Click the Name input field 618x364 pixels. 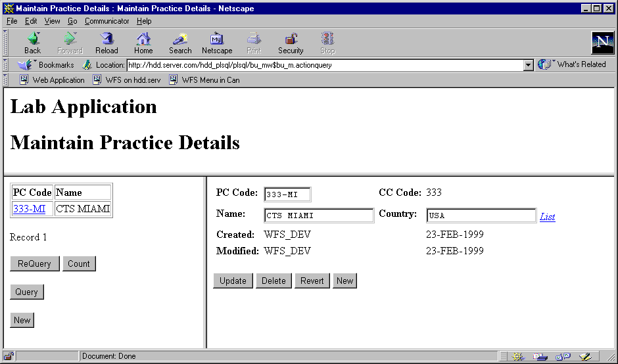(319, 216)
